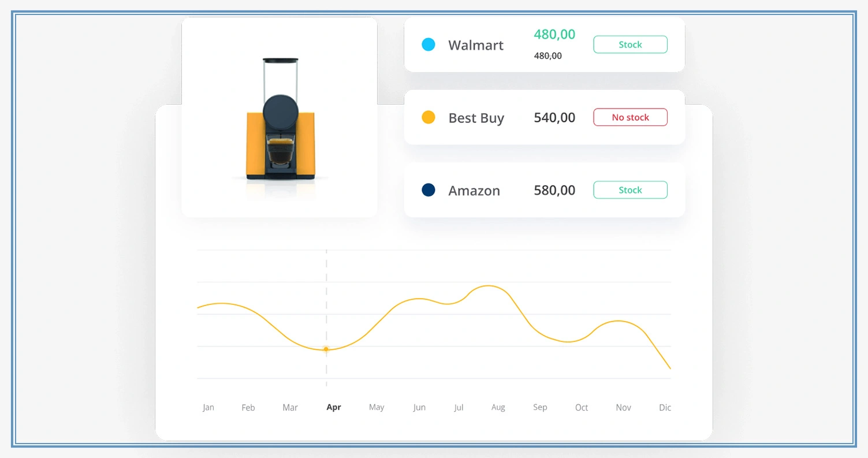The width and height of the screenshot is (868, 458).
Task: Click the green Walmart price 480,00
Action: coord(554,35)
